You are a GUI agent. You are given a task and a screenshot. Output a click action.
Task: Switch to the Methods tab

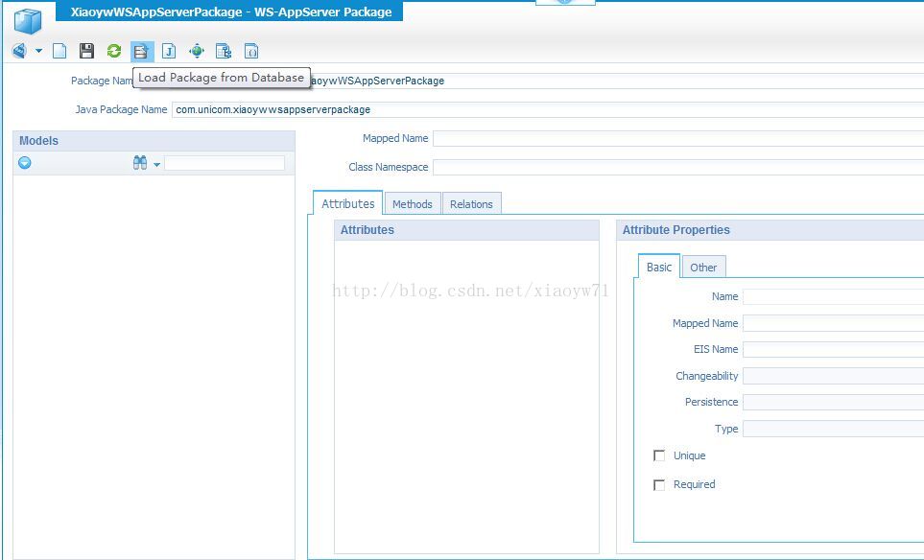coord(413,203)
